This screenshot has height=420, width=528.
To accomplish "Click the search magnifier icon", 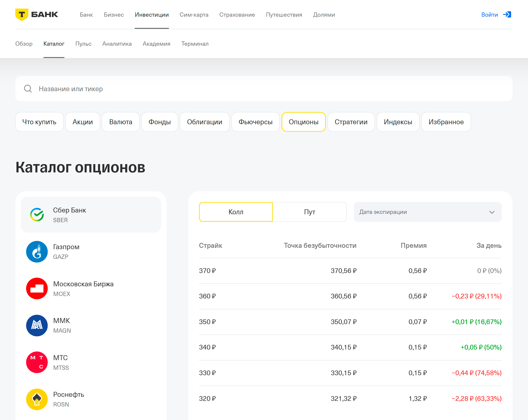I will [28, 89].
